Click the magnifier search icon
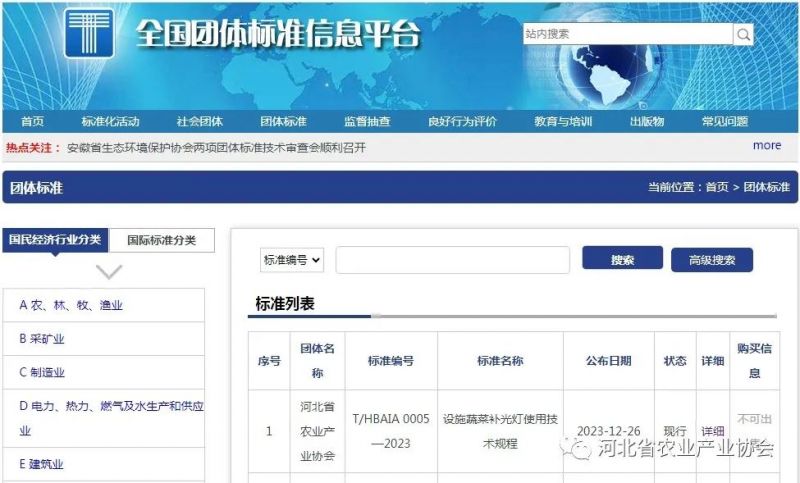800x483 pixels. coord(743,34)
